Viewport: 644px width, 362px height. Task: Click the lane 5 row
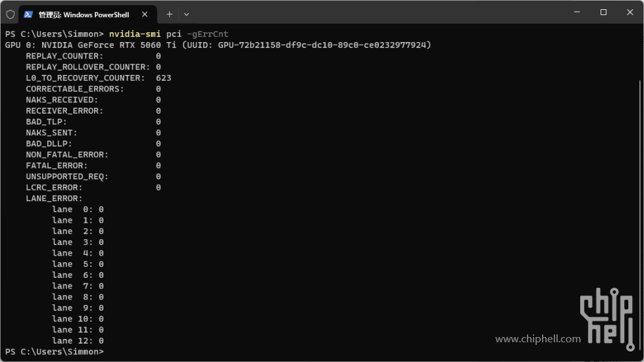click(78, 264)
